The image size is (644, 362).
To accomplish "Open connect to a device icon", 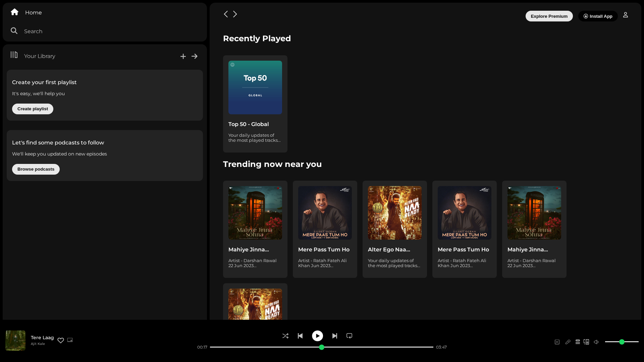I will (x=586, y=342).
